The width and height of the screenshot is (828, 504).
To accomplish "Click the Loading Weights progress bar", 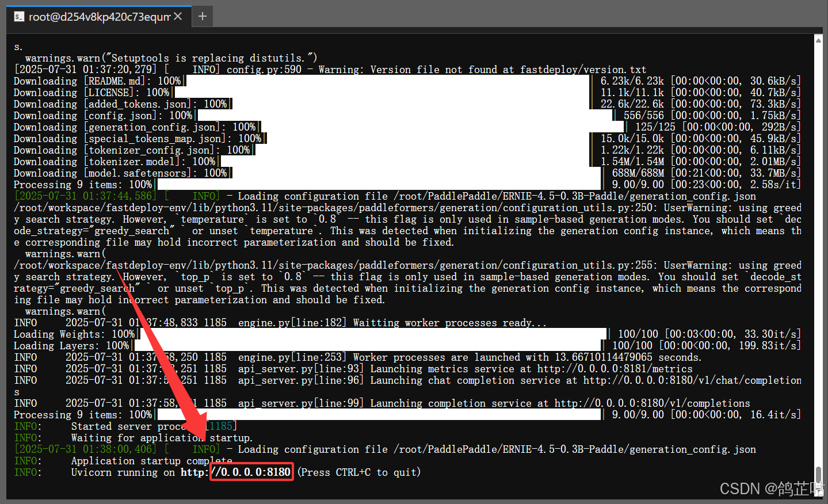I will 371,334.
